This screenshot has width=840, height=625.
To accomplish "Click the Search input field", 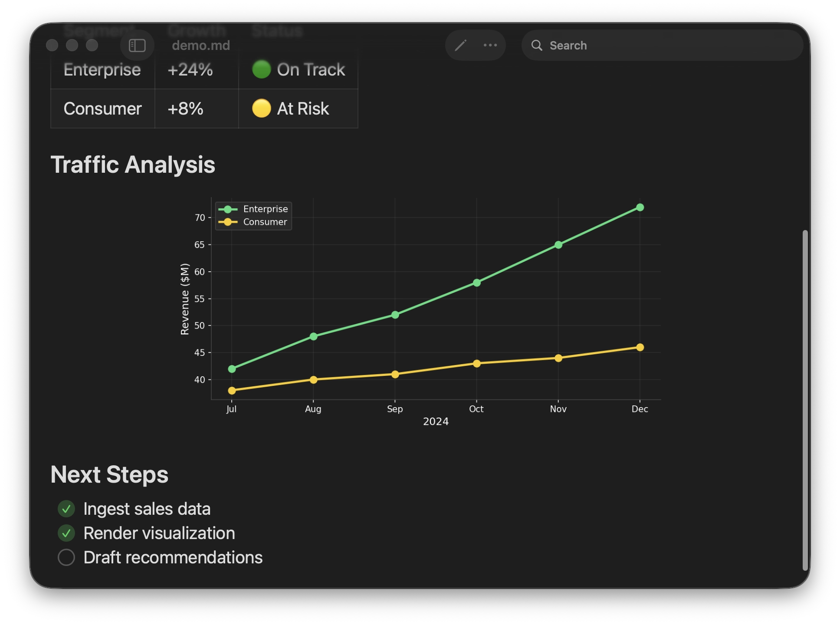I will click(x=668, y=45).
